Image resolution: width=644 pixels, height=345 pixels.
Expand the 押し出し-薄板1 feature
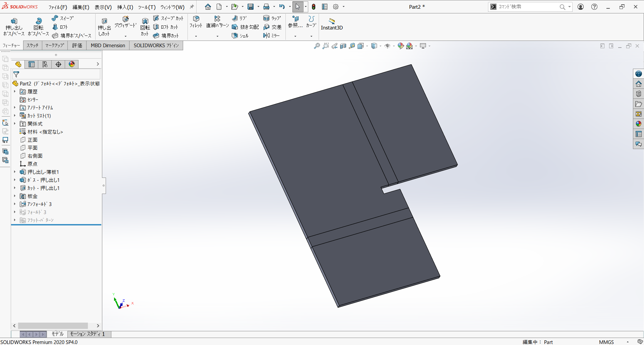[x=15, y=172]
